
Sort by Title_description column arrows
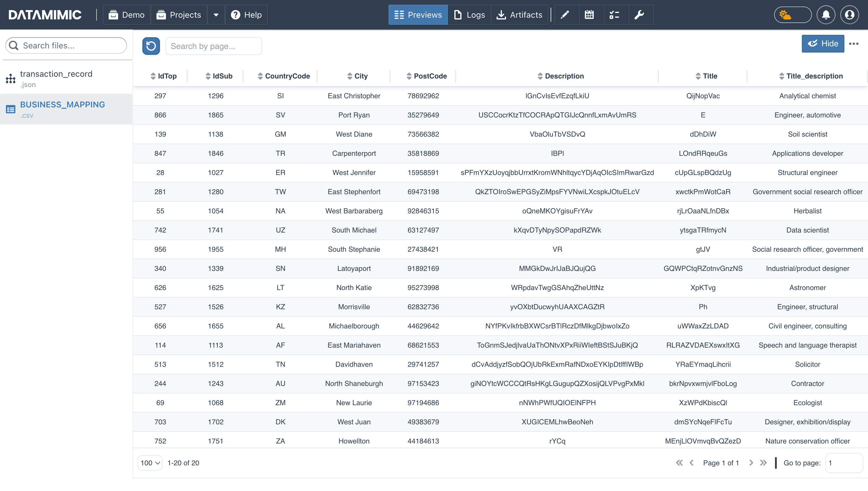781,76
